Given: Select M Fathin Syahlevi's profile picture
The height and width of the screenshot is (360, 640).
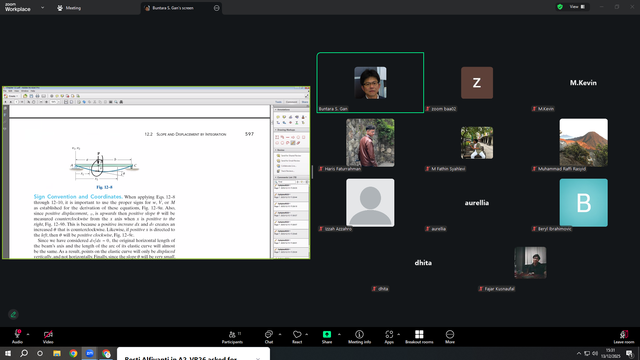Looking at the screenshot, I should tap(477, 142).
